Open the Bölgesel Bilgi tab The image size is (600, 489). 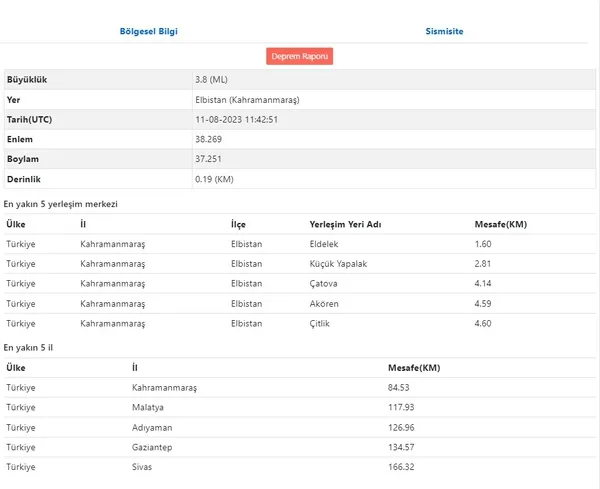click(x=148, y=31)
